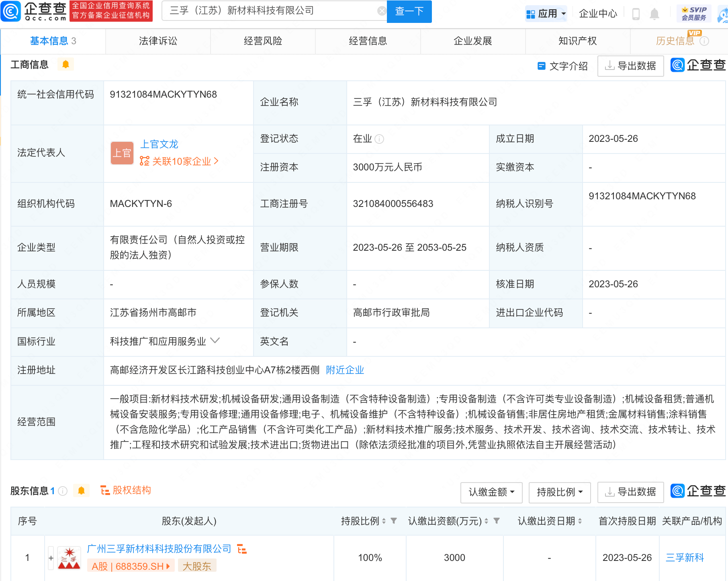Click info icon beside 股东信息
Screen dimensions: 728x581
point(63,491)
